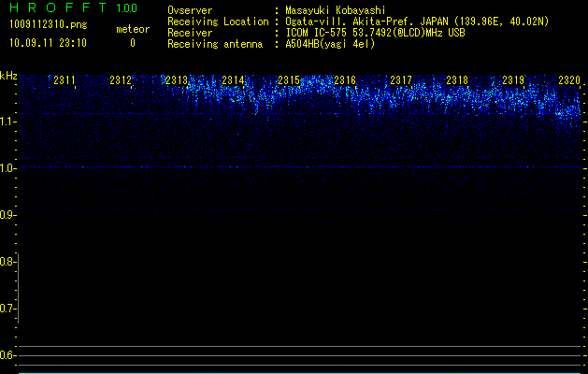
Task: Click the 0.9 frequency axis label
Action: 7,215
